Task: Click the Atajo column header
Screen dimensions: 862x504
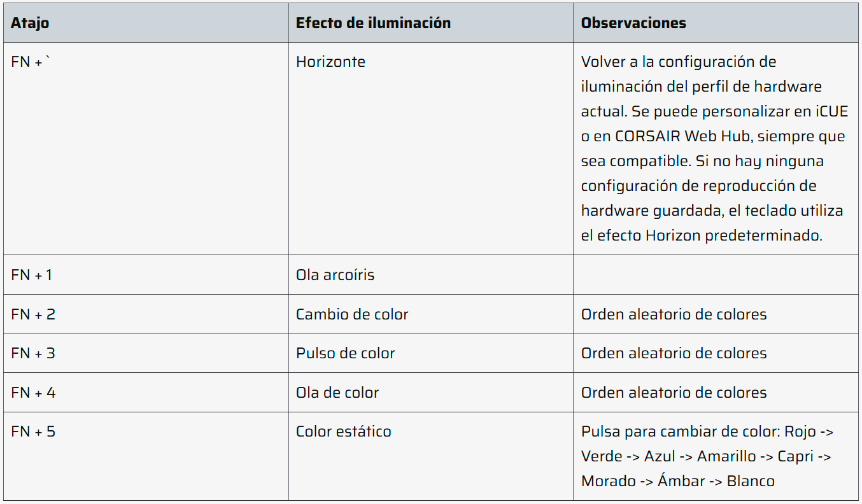Action: (146, 23)
